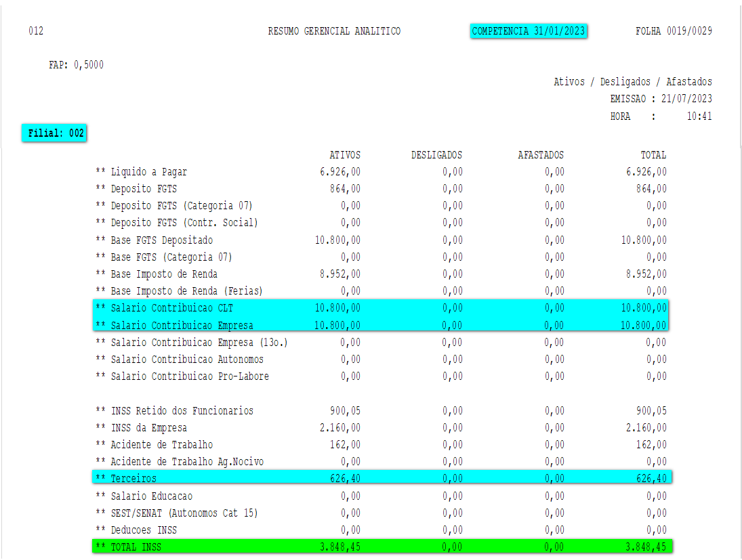The image size is (742, 560).
Task: Click the highlighted Terceiros row label
Action: 133,479
